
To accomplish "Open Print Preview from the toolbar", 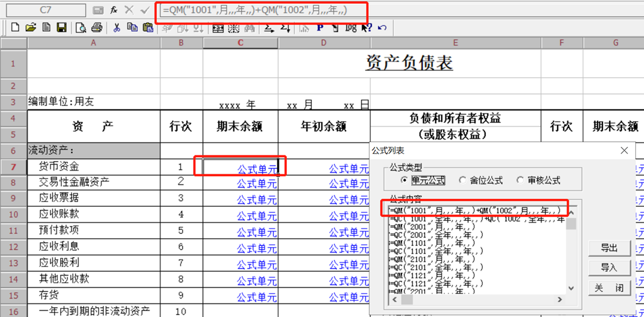I will point(81,28).
